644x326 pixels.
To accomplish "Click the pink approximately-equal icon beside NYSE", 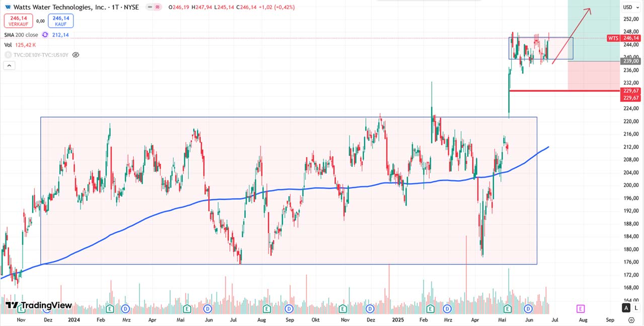I will (x=157, y=7).
